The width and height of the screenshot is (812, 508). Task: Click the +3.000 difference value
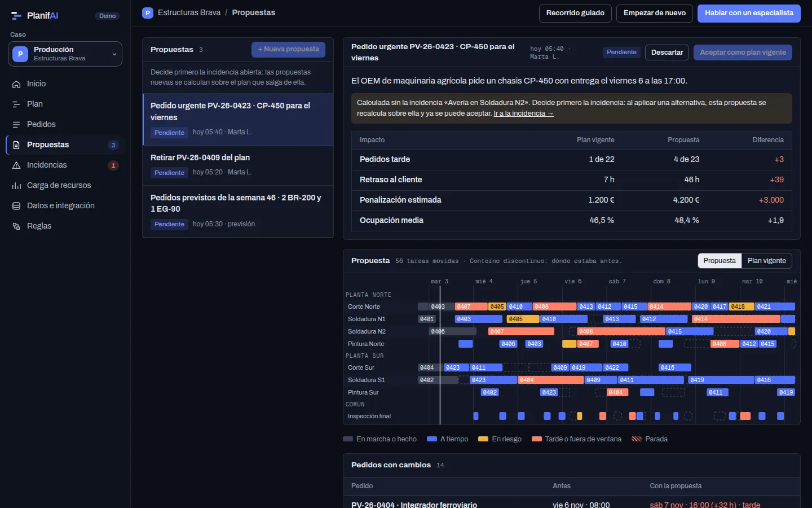(x=771, y=200)
